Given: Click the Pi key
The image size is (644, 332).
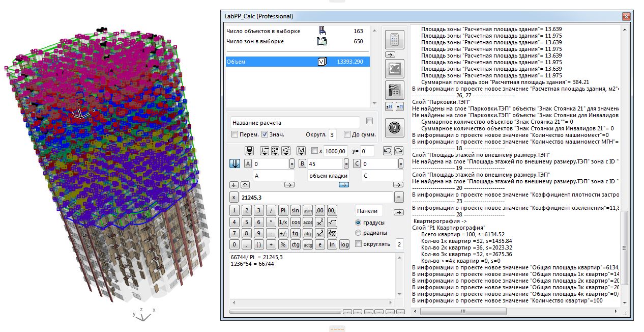Looking at the screenshot, I should [x=283, y=211].
